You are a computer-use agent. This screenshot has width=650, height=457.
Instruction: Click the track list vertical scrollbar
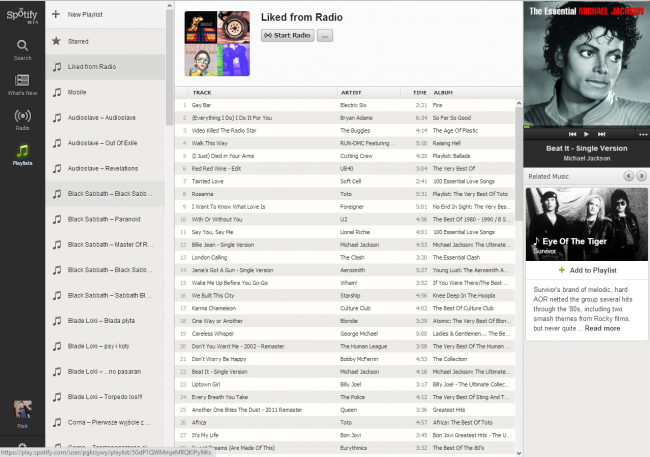pos(519,164)
